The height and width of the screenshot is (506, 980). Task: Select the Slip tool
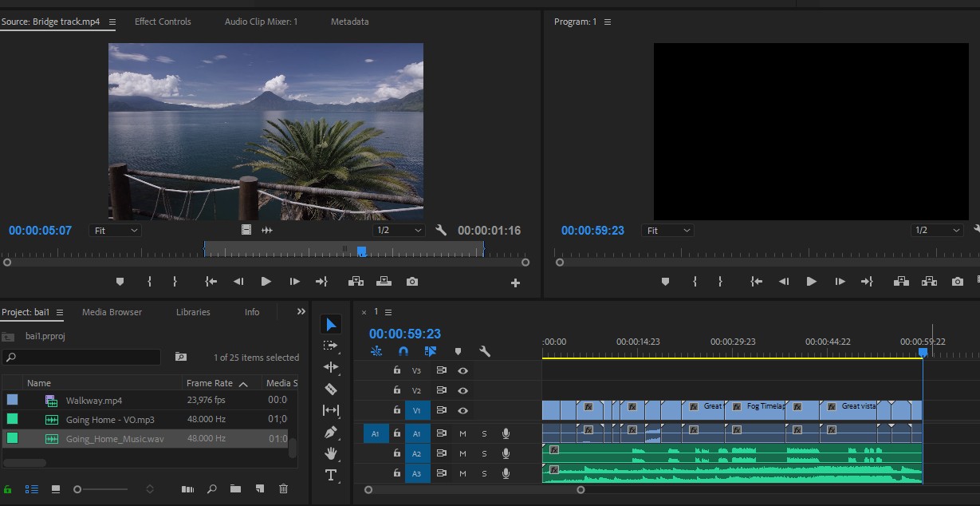pos(331,410)
